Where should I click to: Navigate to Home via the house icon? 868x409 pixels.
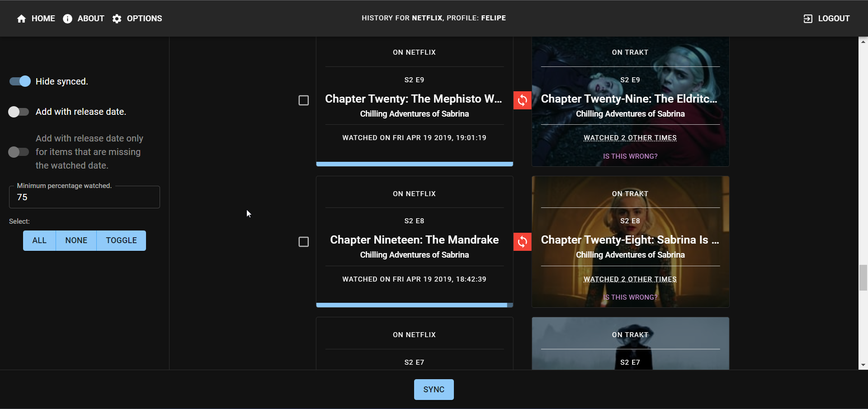(21, 19)
